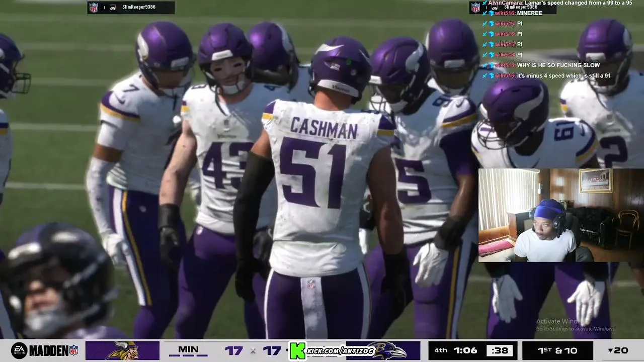Click the number 51 on Cashman's jersey

(x=312, y=172)
